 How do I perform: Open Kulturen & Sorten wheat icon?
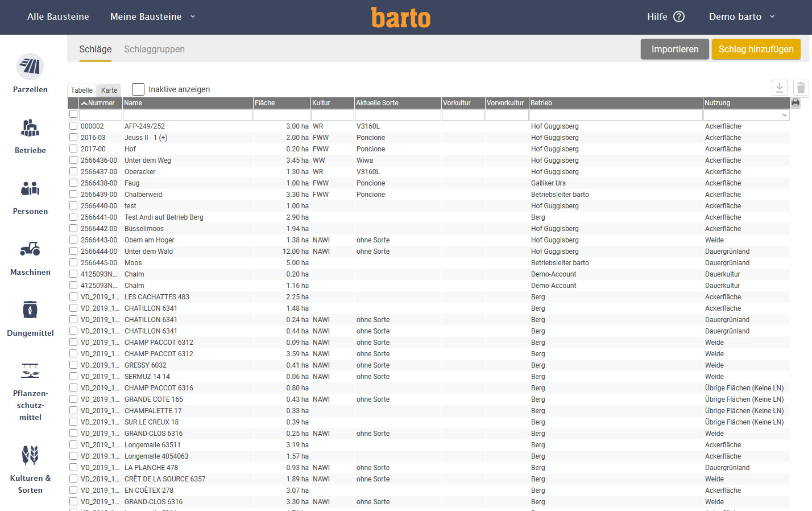(30, 455)
